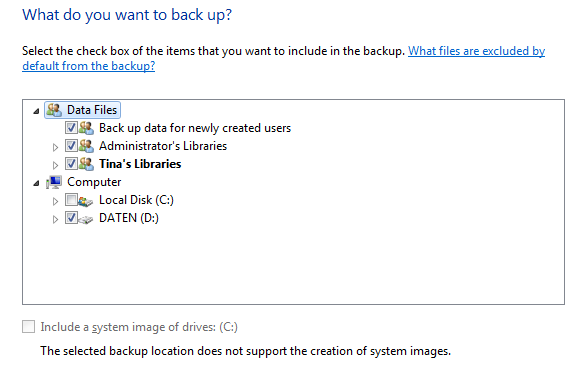Uncheck the Tina's Libraries checkbox
The width and height of the screenshot is (580, 367).
click(71, 164)
